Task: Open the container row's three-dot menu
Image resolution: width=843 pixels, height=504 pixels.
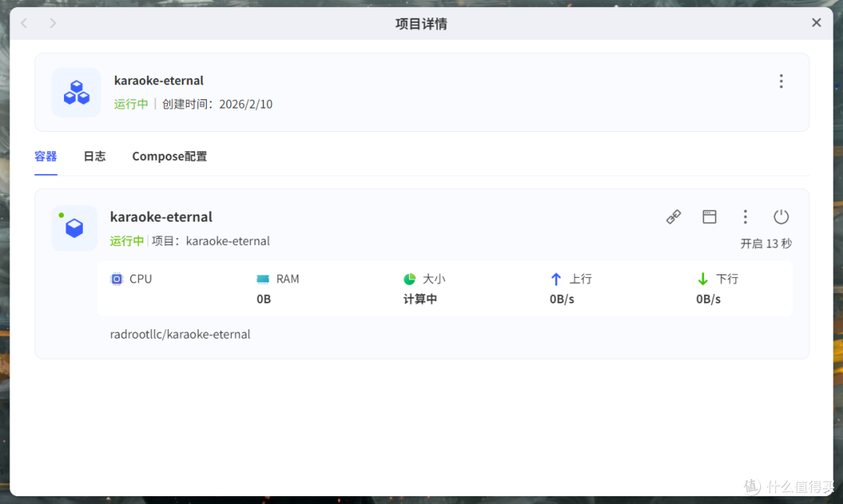Action: coord(745,217)
